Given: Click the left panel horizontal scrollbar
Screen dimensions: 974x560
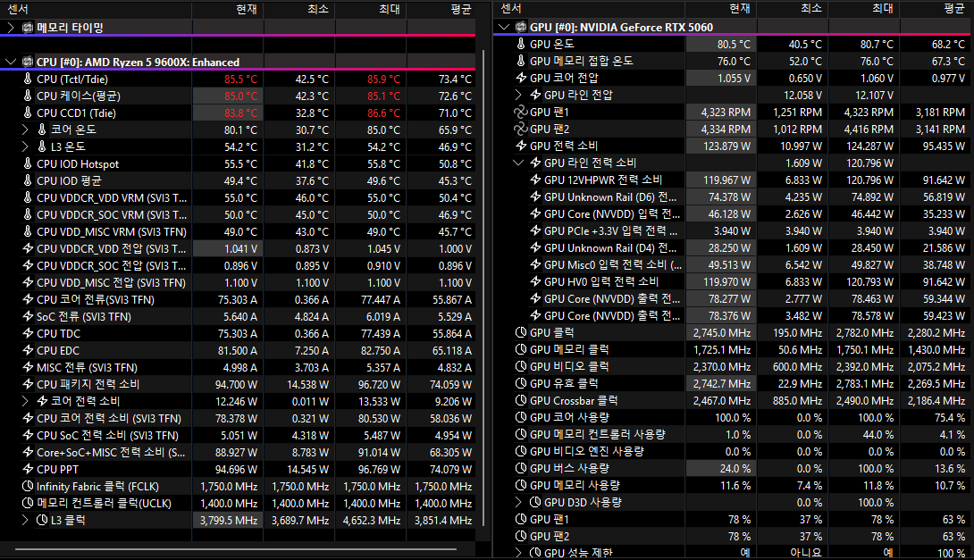Looking at the screenshot, I should coord(236,548).
